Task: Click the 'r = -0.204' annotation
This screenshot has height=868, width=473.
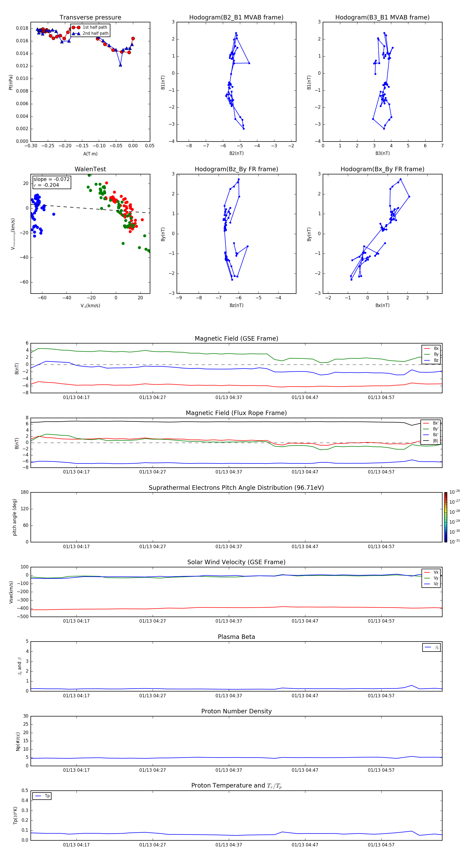Action: [47, 185]
